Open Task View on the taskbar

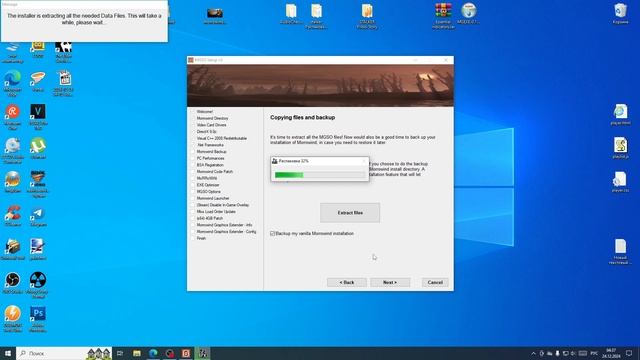coord(120,353)
